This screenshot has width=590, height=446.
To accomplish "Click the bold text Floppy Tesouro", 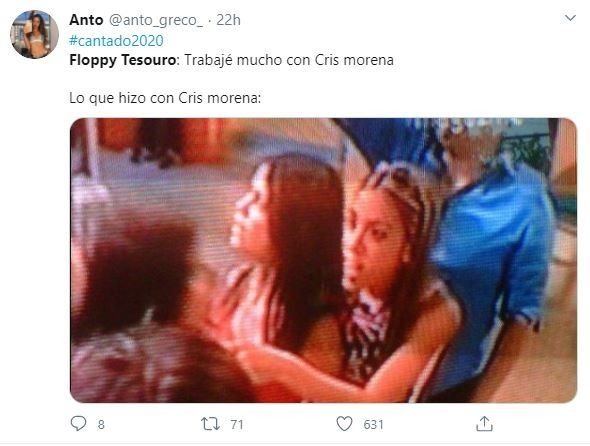I will (122, 60).
